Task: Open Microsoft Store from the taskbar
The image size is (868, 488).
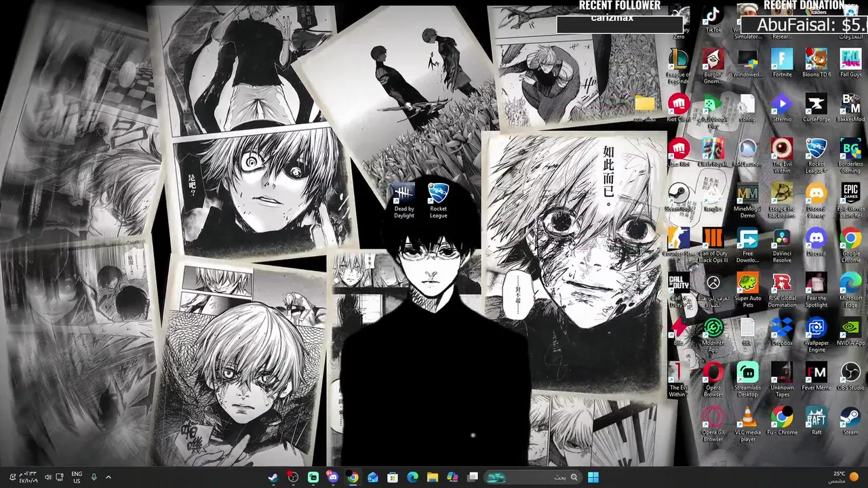Action: point(392,477)
